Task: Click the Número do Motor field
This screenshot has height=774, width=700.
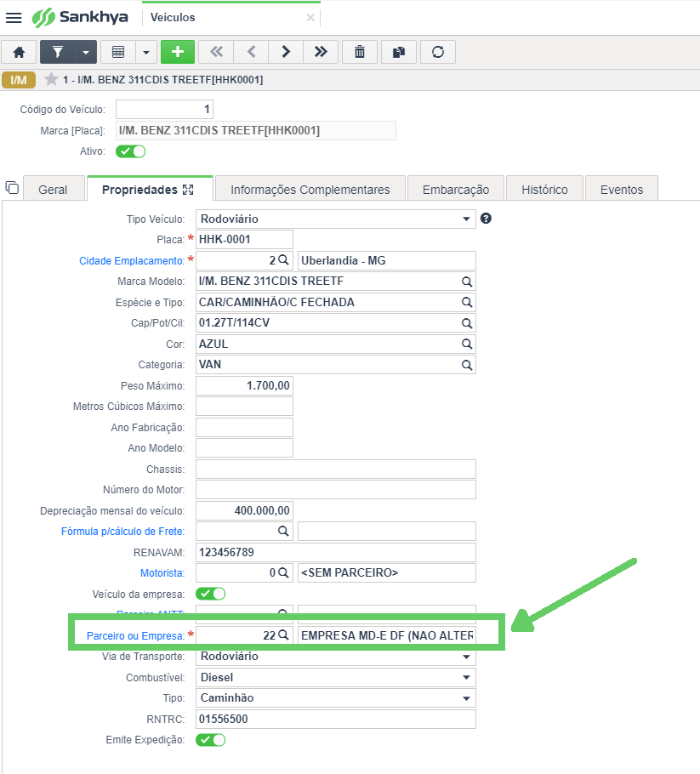Action: [x=336, y=490]
